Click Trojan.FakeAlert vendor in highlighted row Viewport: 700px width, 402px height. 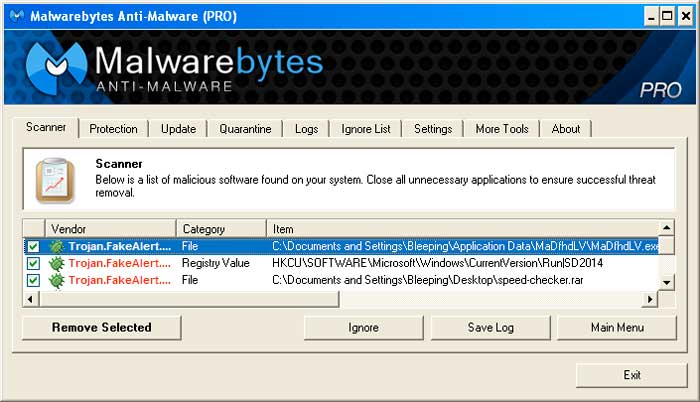pyautogui.click(x=119, y=246)
